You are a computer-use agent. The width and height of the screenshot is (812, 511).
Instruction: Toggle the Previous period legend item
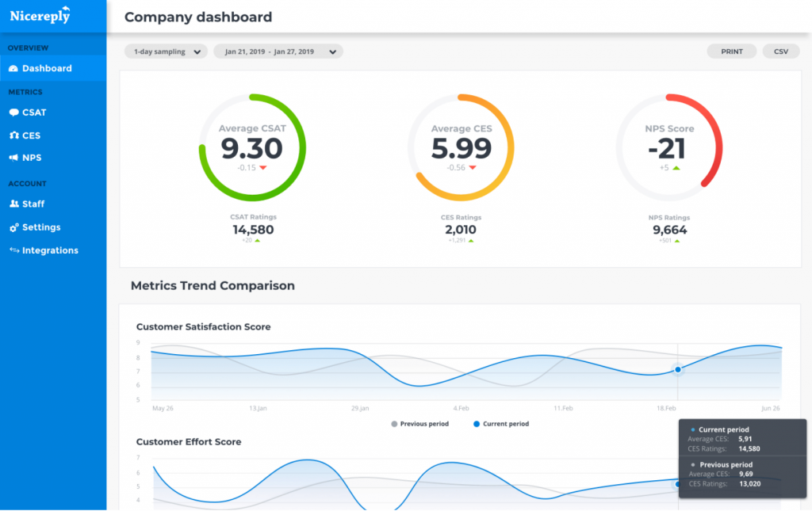pyautogui.click(x=420, y=424)
